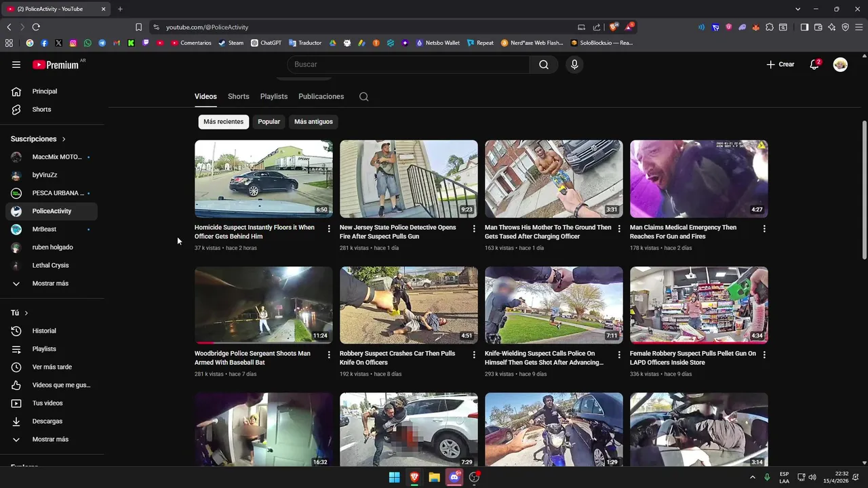Open ruben holgado subscription channel
Viewport: 868px width, 488px height.
point(52,247)
